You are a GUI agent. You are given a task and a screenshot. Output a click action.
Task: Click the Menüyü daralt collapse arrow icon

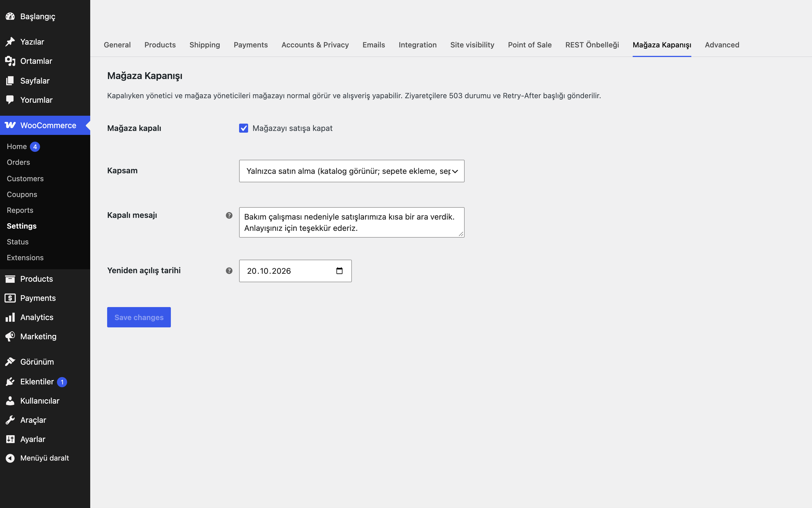[x=10, y=458]
